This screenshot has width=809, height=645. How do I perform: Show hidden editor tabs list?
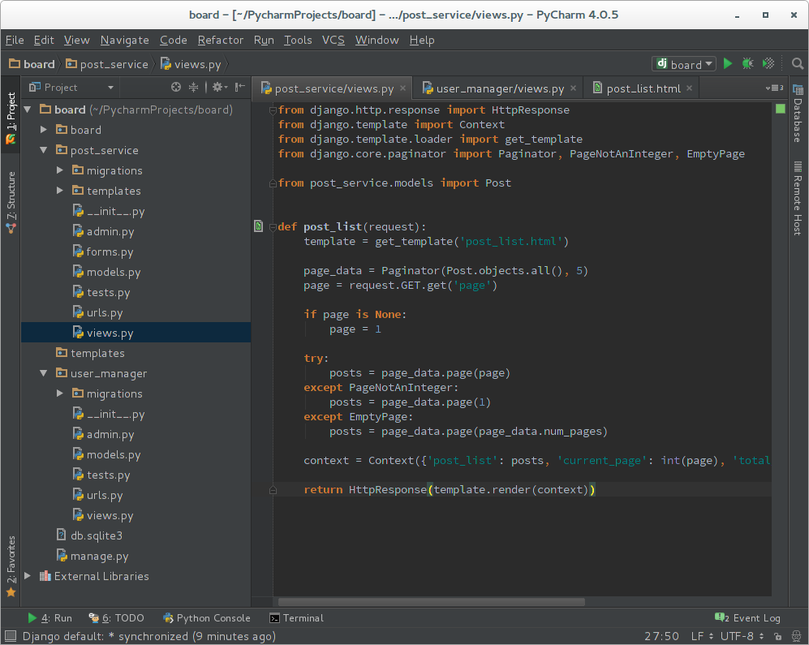774,88
